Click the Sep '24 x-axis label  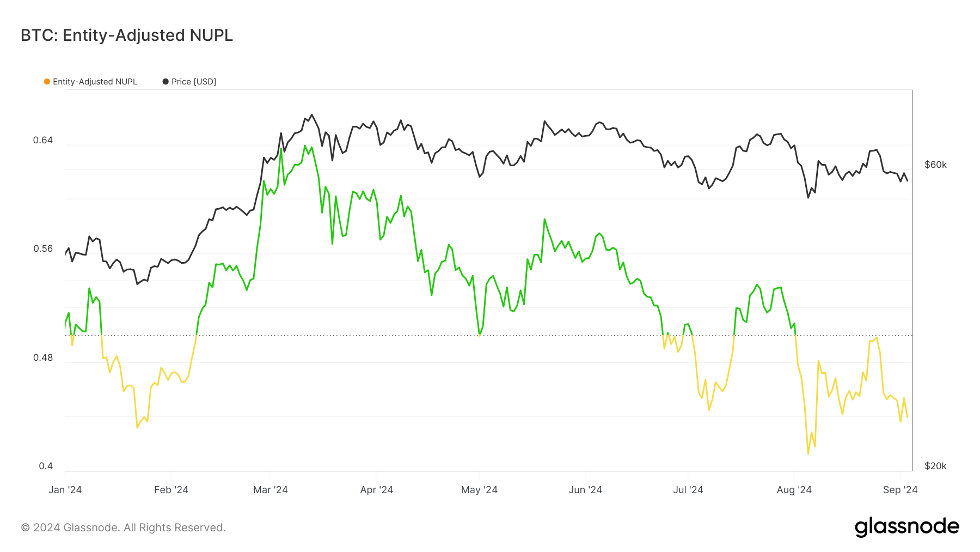coord(900,490)
